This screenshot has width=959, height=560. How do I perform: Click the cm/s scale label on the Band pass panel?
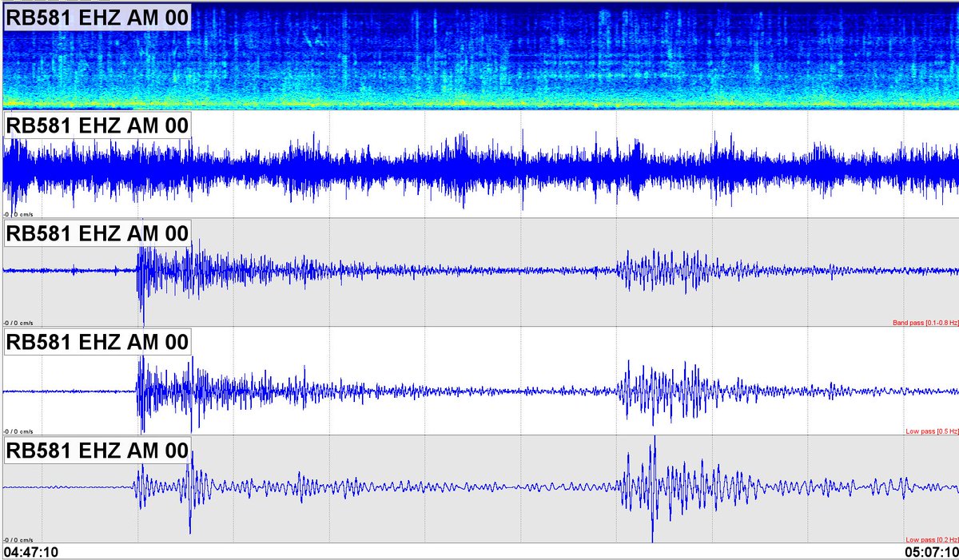17,323
